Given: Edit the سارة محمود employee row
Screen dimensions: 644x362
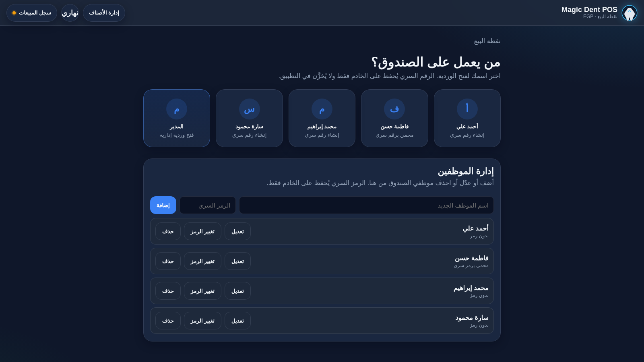Looking at the screenshot, I should [x=237, y=321].
